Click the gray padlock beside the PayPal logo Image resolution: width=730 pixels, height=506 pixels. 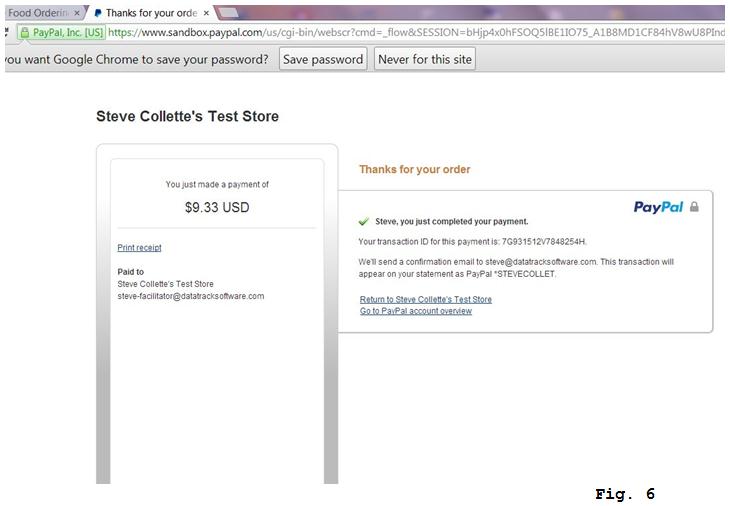[695, 207]
